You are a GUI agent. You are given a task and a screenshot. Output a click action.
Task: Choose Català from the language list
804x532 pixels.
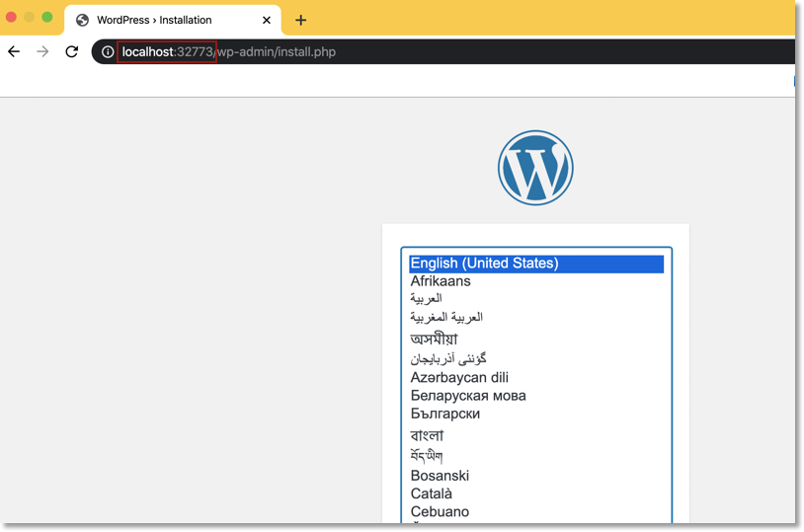(536, 494)
